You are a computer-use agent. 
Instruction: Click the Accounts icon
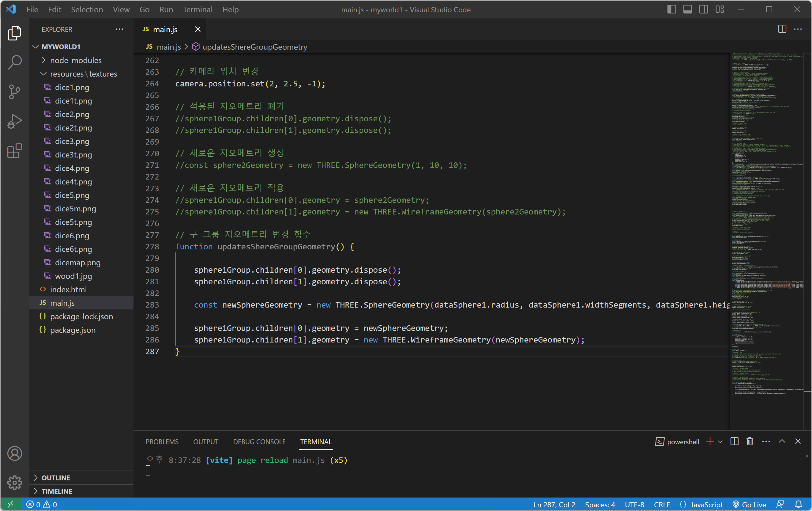(x=14, y=453)
